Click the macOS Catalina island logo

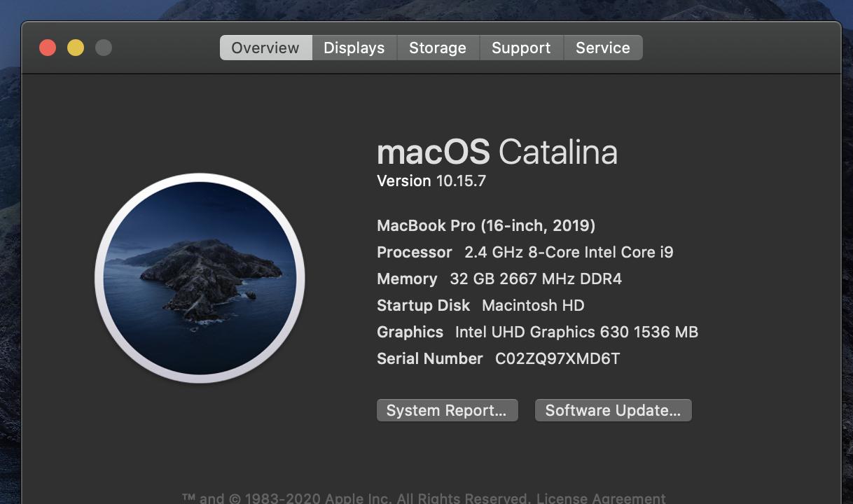200,278
